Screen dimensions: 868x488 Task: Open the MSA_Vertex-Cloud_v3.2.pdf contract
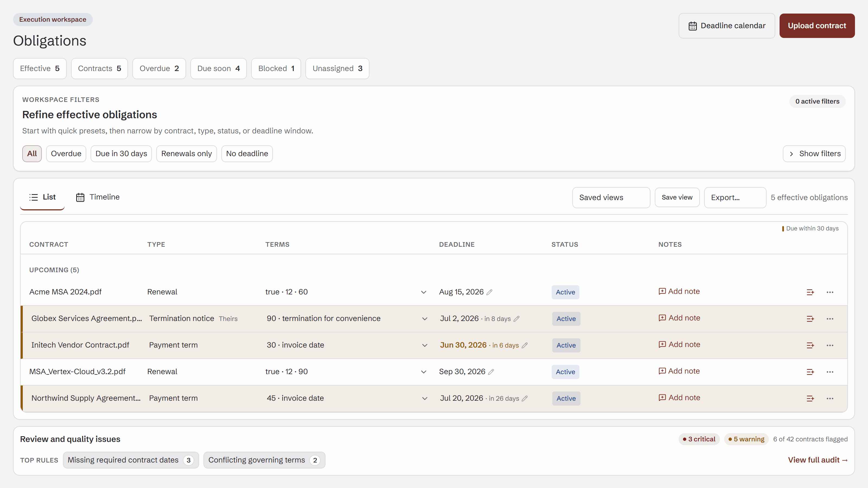click(x=77, y=372)
